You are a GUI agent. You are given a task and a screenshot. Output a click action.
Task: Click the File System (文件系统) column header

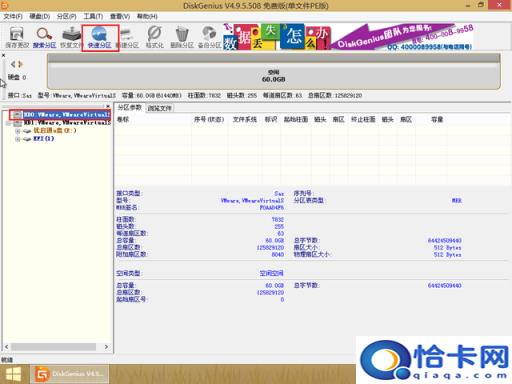click(244, 119)
